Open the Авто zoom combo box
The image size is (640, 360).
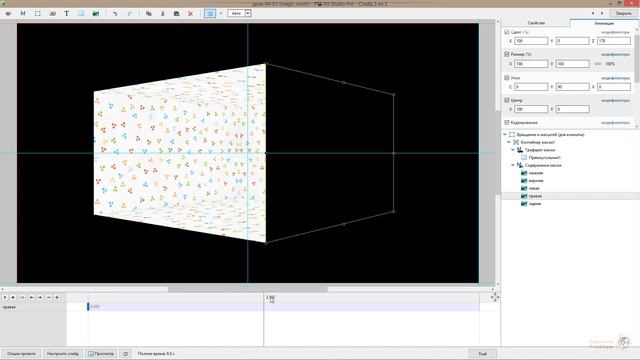239,13
